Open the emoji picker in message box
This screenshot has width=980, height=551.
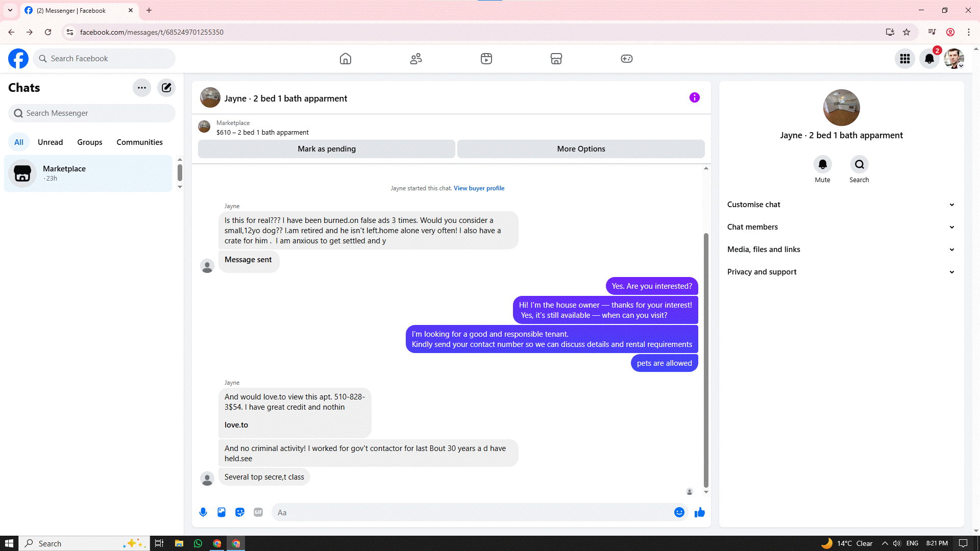(679, 512)
